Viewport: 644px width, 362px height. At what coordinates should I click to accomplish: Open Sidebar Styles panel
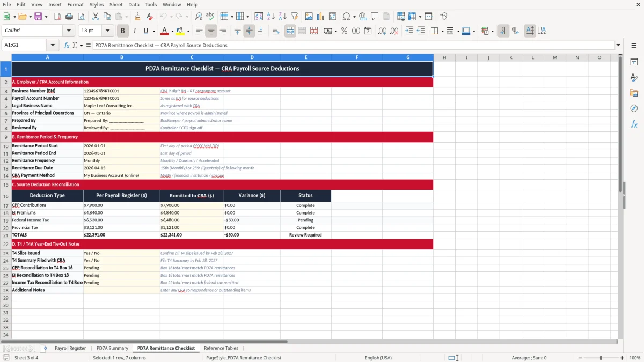(x=634, y=78)
